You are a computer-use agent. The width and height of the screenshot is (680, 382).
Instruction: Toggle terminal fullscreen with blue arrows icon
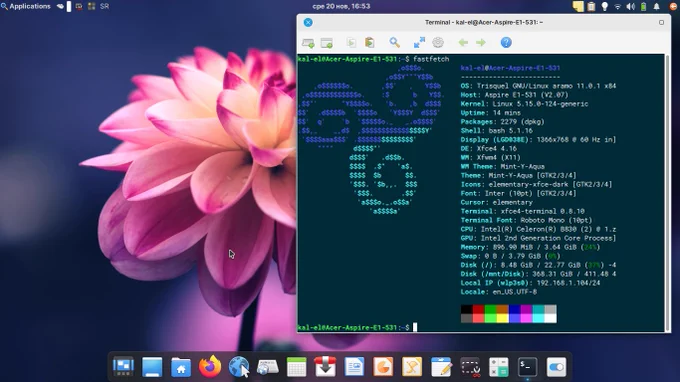[419, 42]
